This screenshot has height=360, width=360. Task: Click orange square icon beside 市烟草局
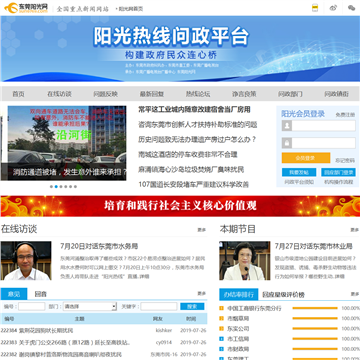pos(222,319)
